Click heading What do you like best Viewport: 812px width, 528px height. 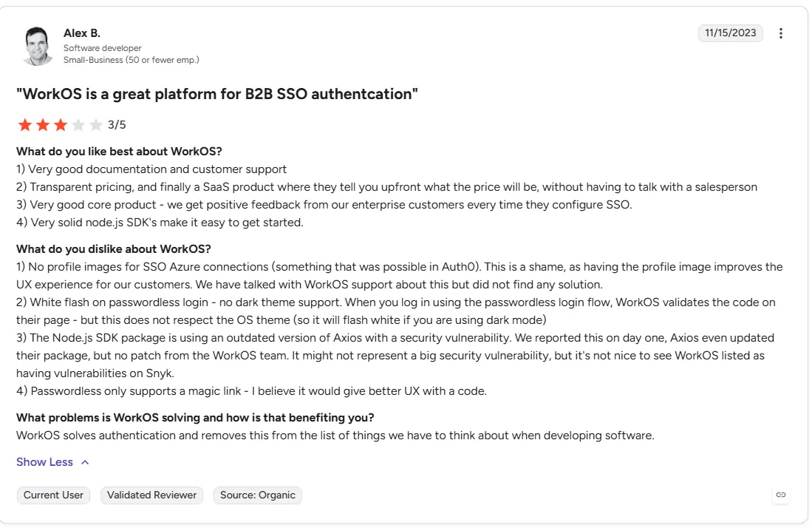click(x=119, y=152)
